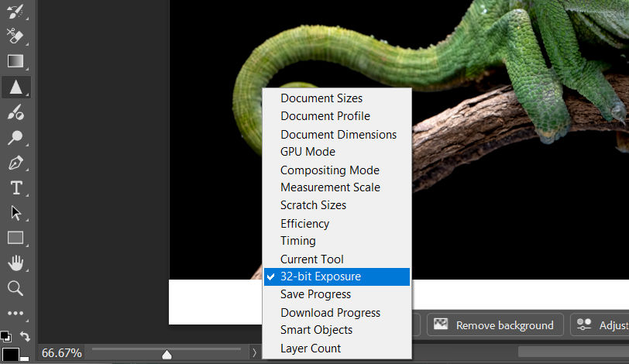Choose Document Dimensions in the menu
This screenshot has width=629, height=364.
(x=337, y=135)
